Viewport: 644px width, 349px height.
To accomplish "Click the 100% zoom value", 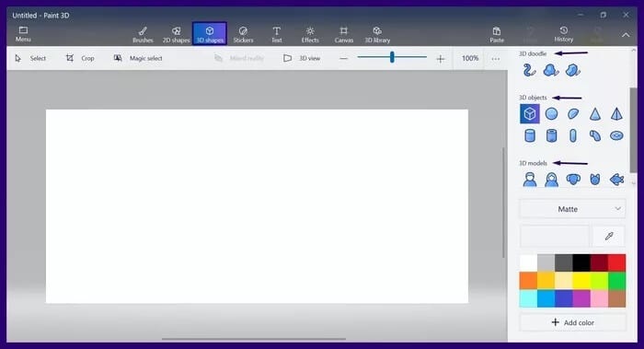I will 470,58.
